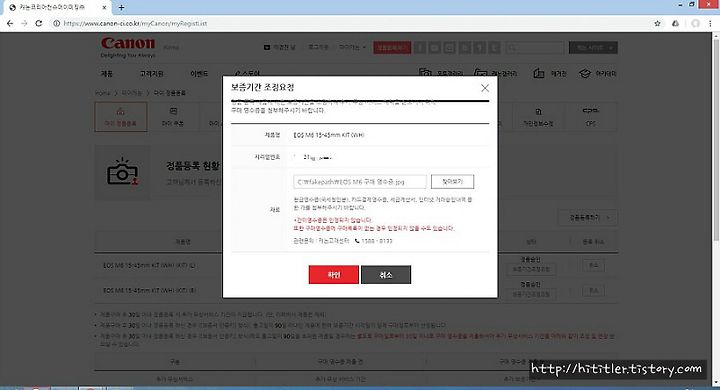
Task: Click cancel registration button in second row
Action: tap(593, 291)
